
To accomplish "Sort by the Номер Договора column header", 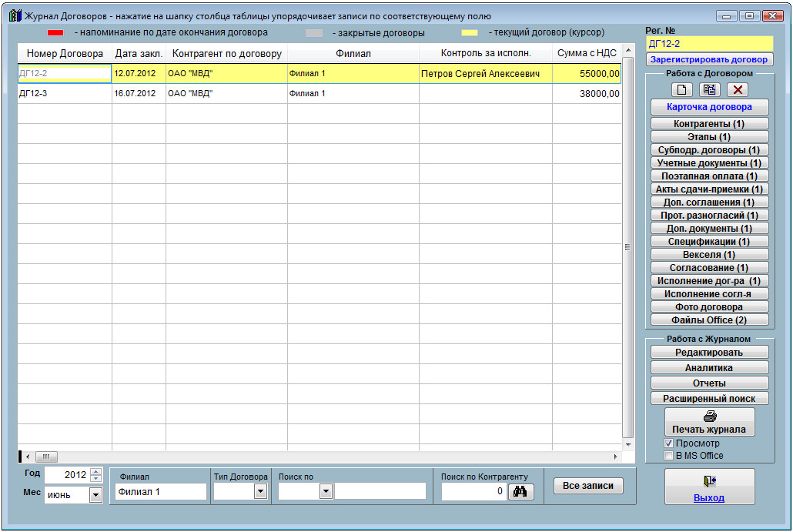I will click(65, 53).
